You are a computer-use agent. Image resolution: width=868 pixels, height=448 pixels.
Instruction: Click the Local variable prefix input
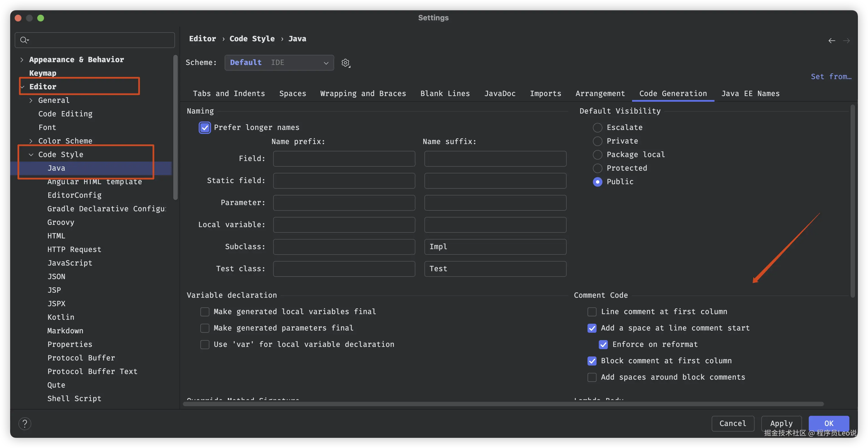344,225
